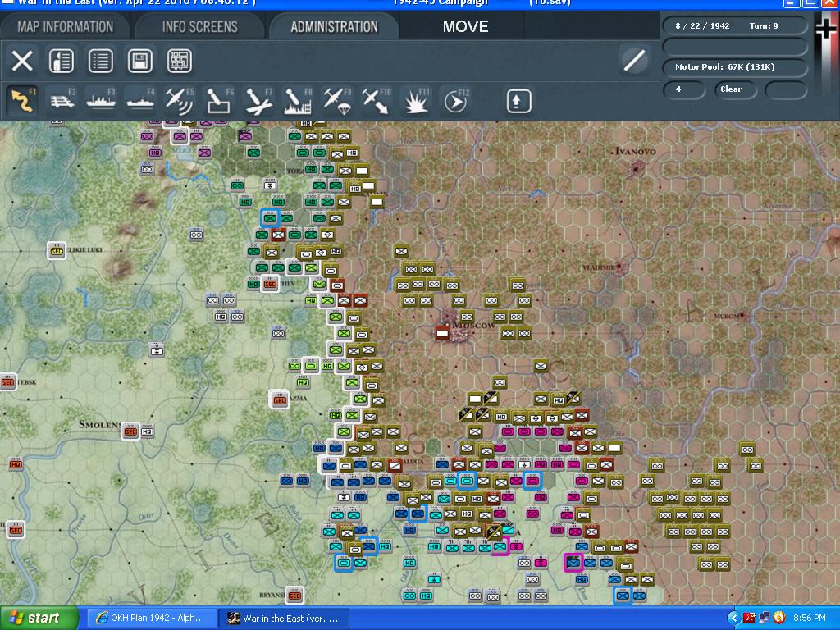Switch to the MAP INFORMATION tab

pyautogui.click(x=66, y=25)
